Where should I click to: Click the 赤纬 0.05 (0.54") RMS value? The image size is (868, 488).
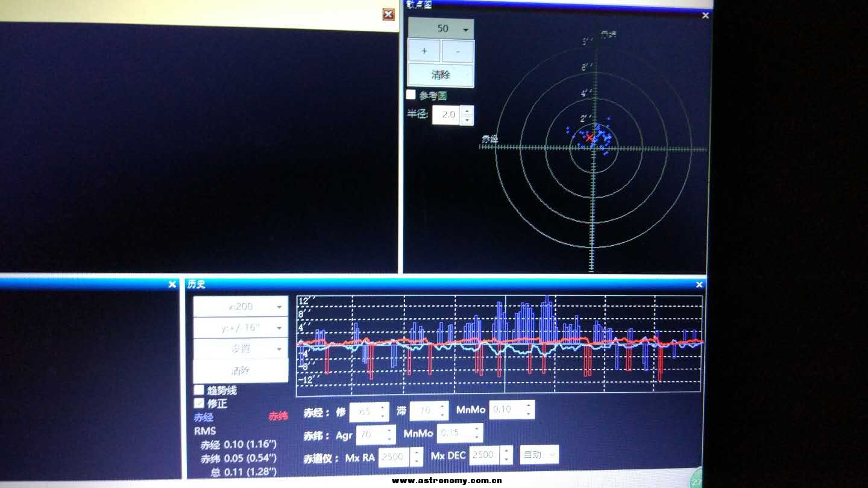tap(238, 458)
